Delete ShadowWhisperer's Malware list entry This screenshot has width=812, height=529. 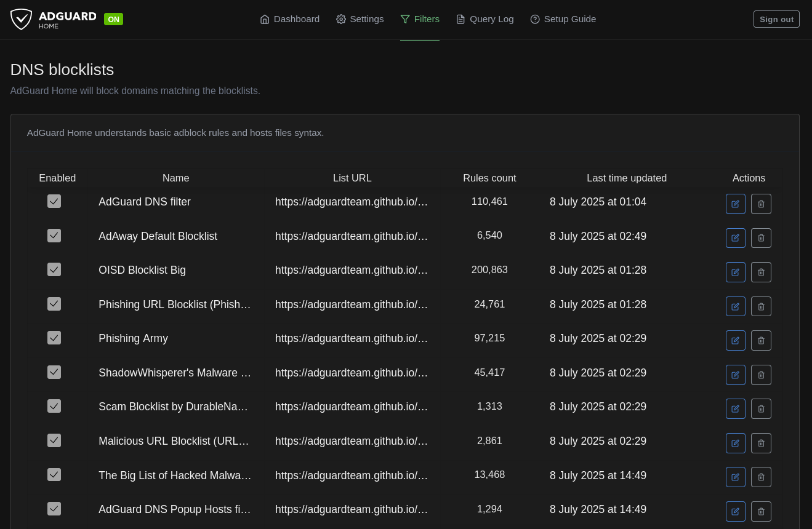[761, 375]
